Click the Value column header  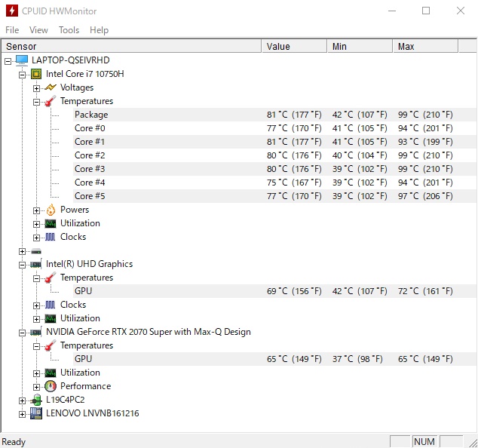(x=294, y=46)
